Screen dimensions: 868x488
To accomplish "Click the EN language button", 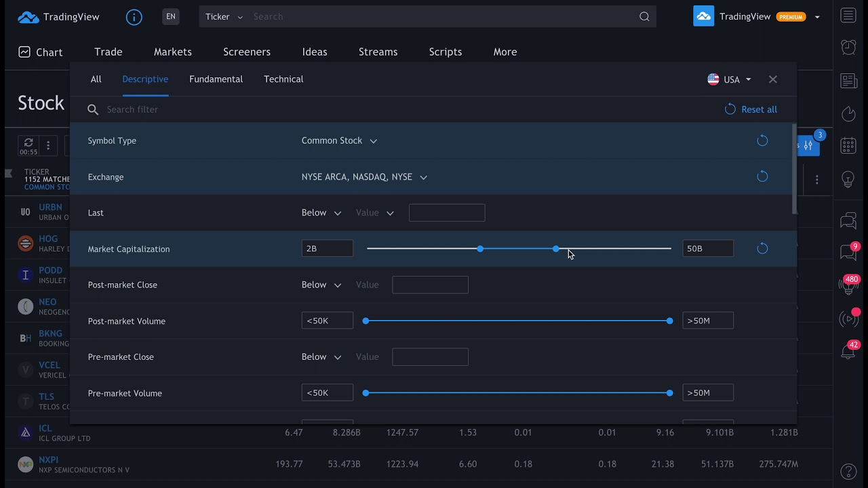I will (x=171, y=17).
